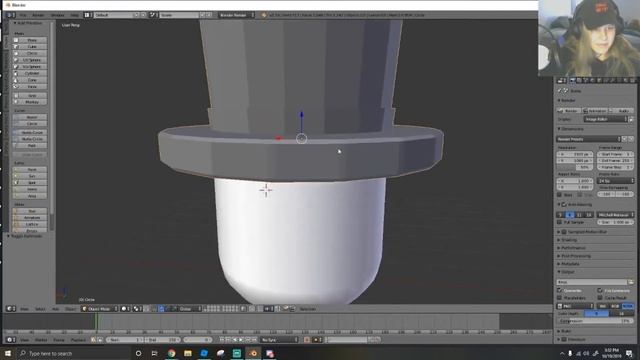Add a UV Sphere mesh
Screen dimensions: 640x360
click(29, 60)
